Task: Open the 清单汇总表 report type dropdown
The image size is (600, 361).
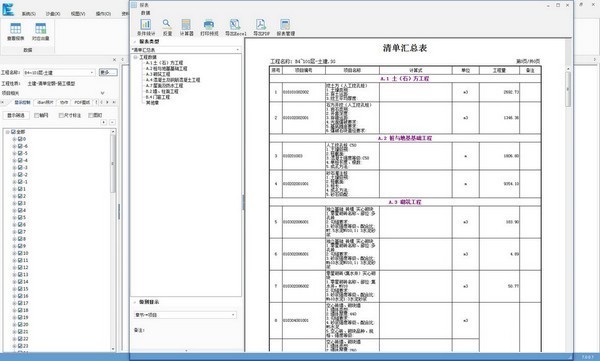Action: [186, 50]
